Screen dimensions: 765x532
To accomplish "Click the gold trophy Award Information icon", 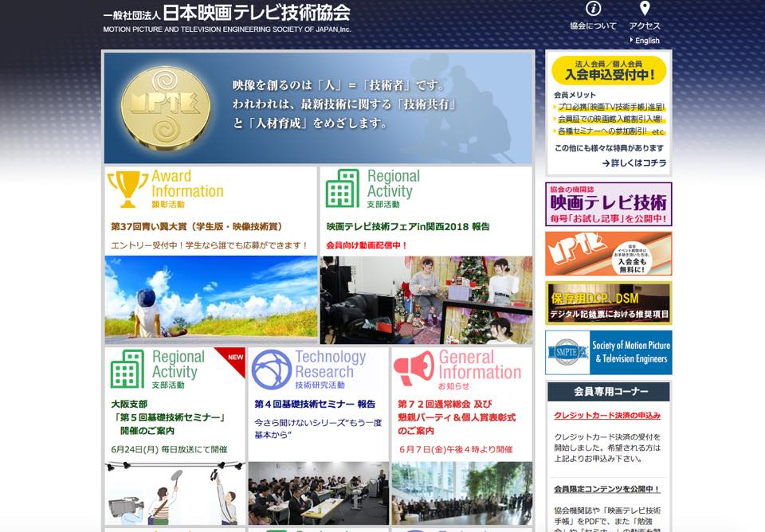I will [127, 189].
